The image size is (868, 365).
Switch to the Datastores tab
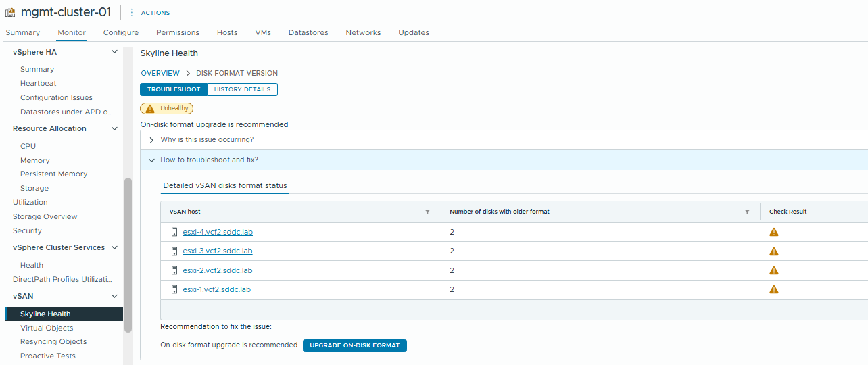pyautogui.click(x=308, y=32)
